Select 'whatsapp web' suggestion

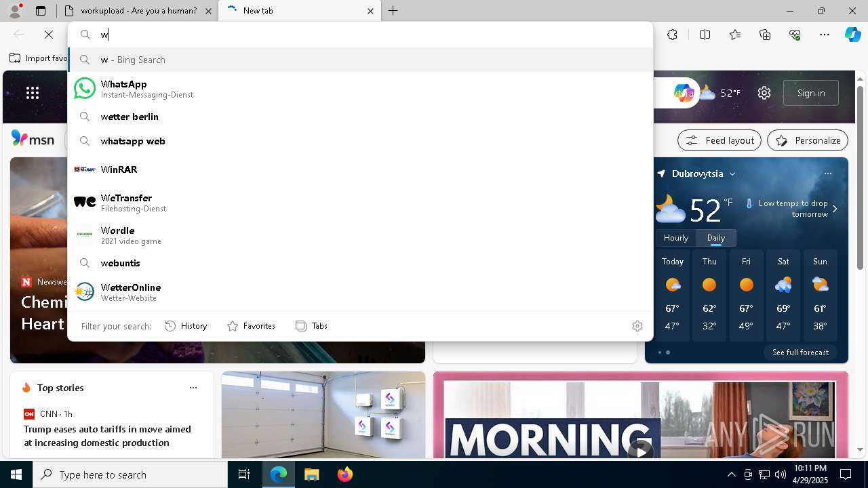tap(360, 141)
